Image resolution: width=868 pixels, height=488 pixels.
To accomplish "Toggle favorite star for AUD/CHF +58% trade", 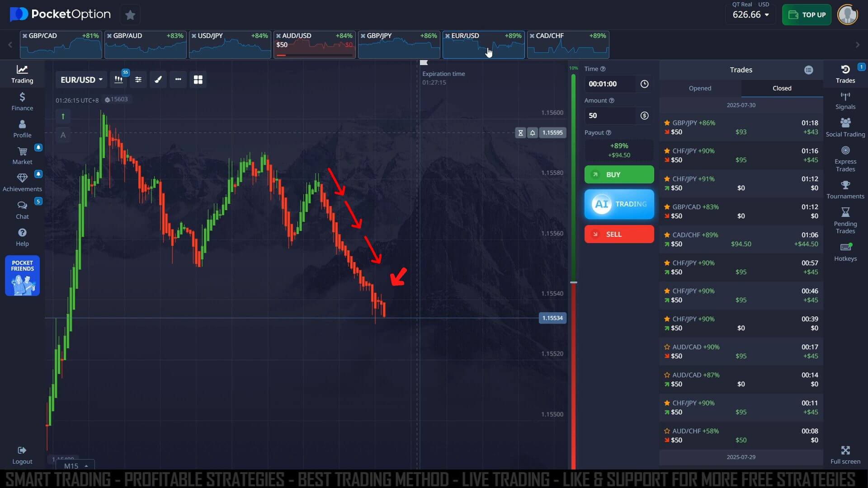I will coord(667,431).
